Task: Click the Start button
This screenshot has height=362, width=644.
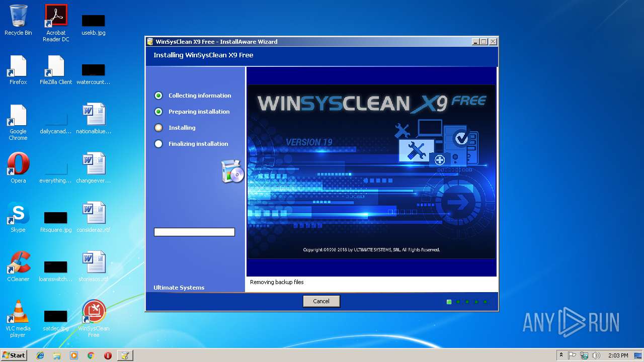Action: point(14,355)
